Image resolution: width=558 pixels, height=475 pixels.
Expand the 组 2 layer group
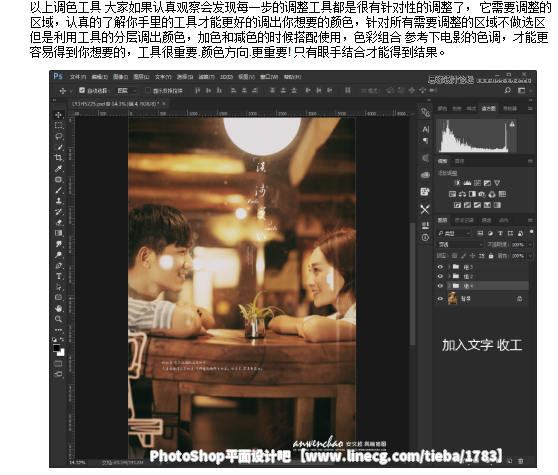pyautogui.click(x=449, y=276)
